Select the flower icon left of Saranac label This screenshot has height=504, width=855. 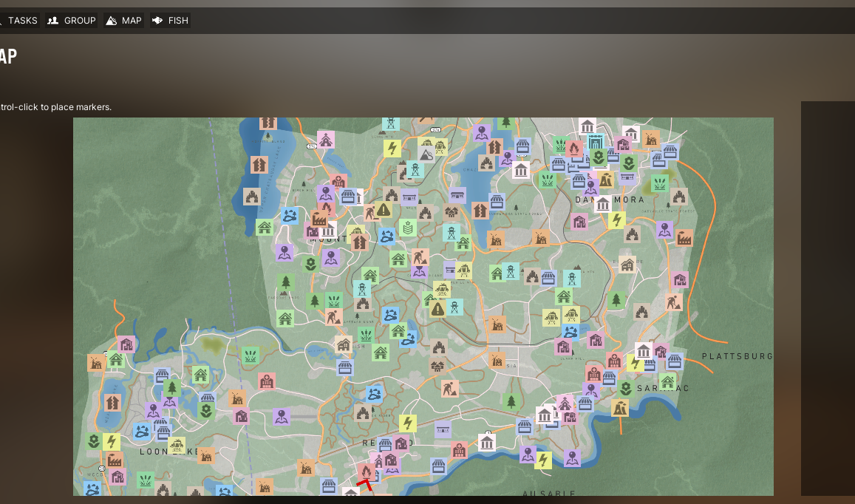pyautogui.click(x=626, y=389)
